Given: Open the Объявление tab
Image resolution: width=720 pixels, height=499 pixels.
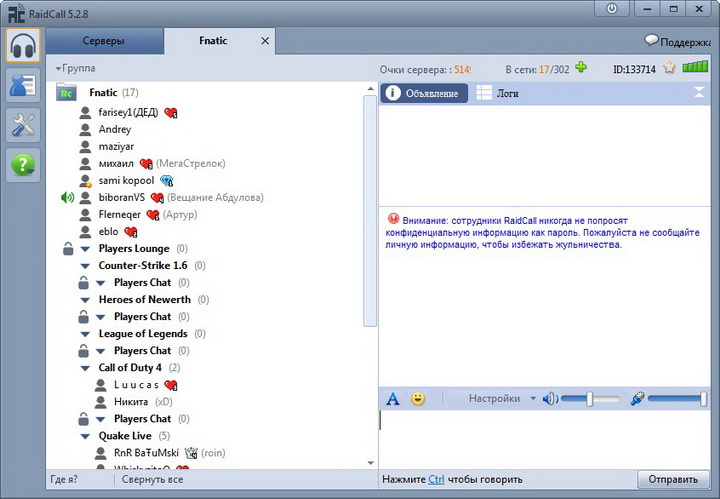Looking at the screenshot, I should click(424, 93).
